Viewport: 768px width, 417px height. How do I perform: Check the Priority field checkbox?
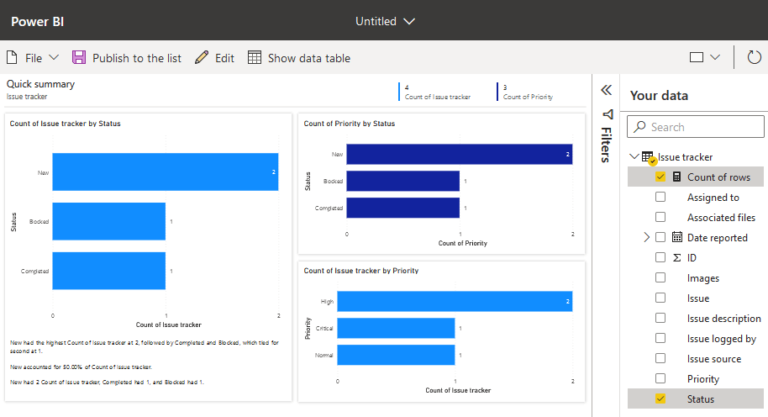coord(660,378)
